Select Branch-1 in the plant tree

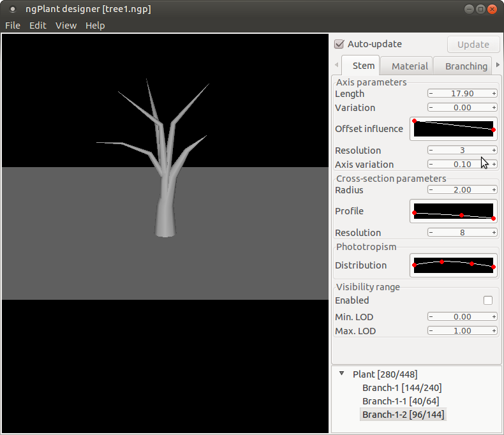click(x=401, y=388)
